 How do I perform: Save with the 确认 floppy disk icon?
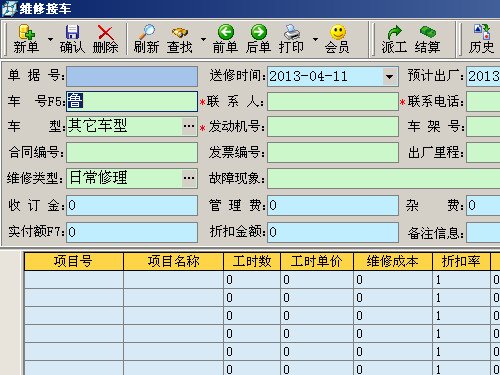coord(72,39)
